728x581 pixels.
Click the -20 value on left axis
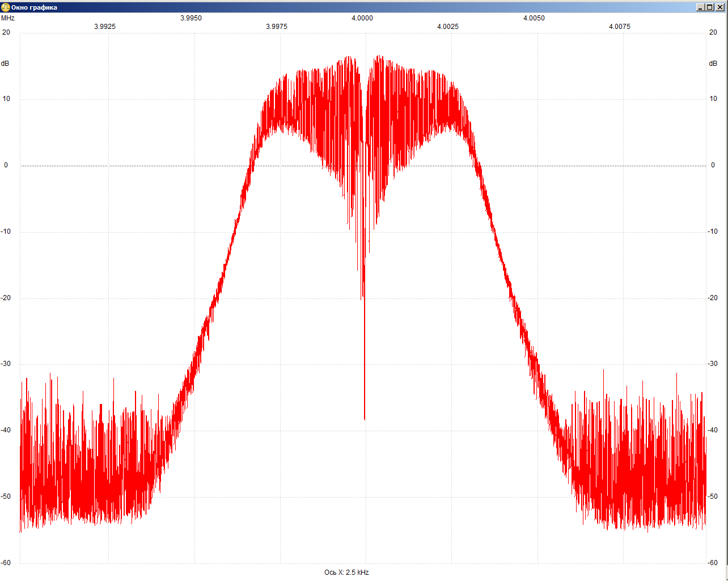coord(6,298)
